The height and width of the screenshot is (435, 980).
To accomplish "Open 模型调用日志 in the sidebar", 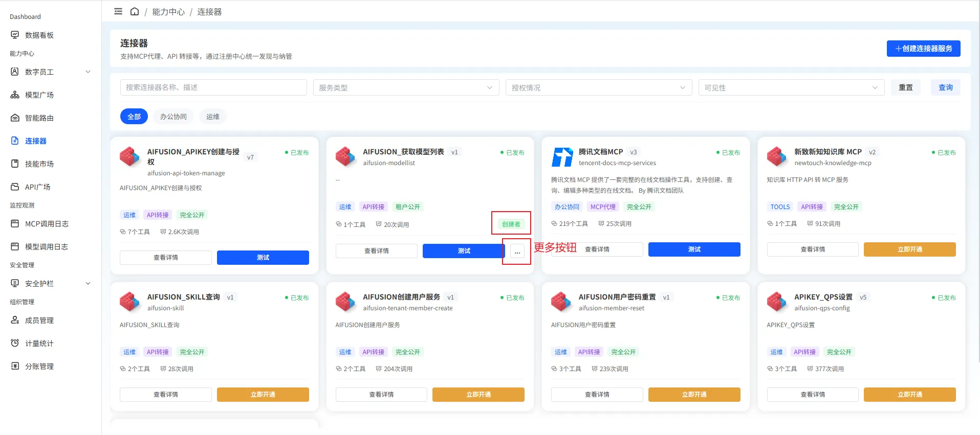I will (x=47, y=246).
